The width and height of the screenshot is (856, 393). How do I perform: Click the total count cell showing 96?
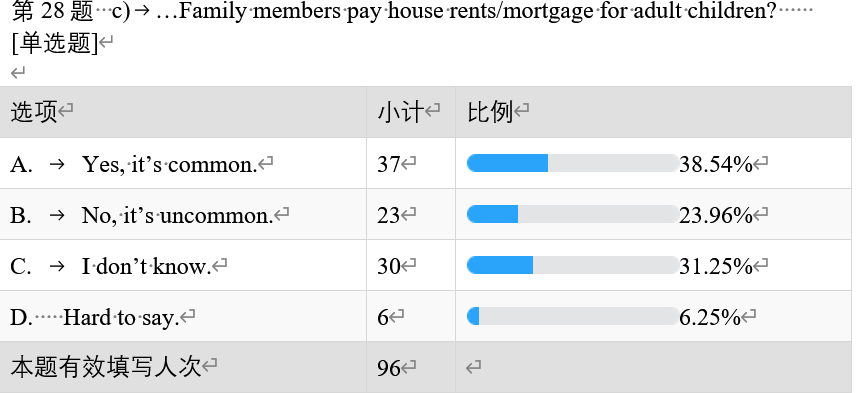tap(411, 367)
